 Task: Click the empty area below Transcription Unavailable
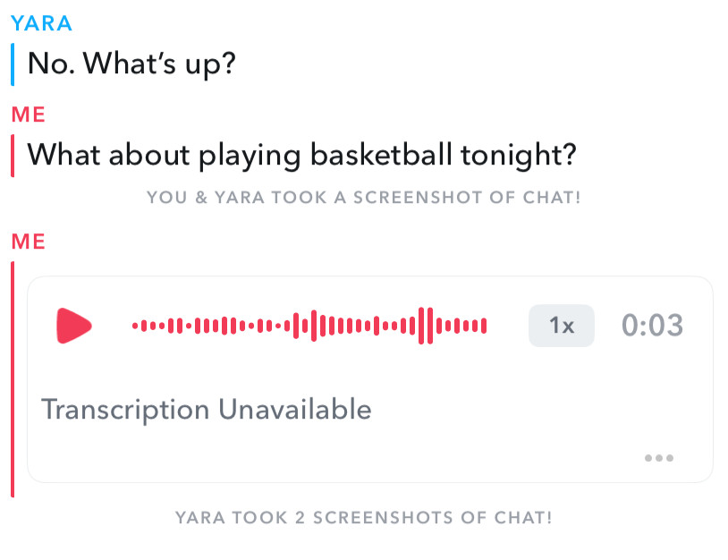pyautogui.click(x=340, y=454)
